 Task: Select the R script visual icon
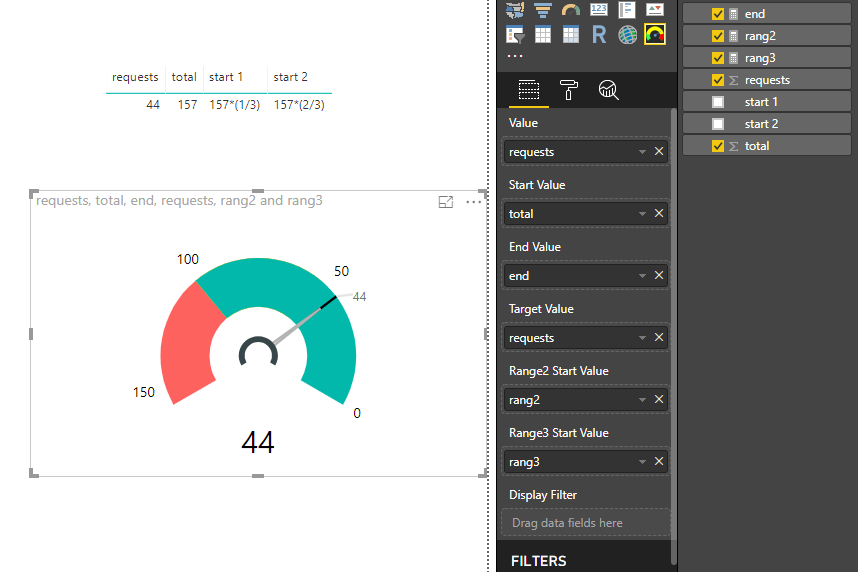point(599,35)
